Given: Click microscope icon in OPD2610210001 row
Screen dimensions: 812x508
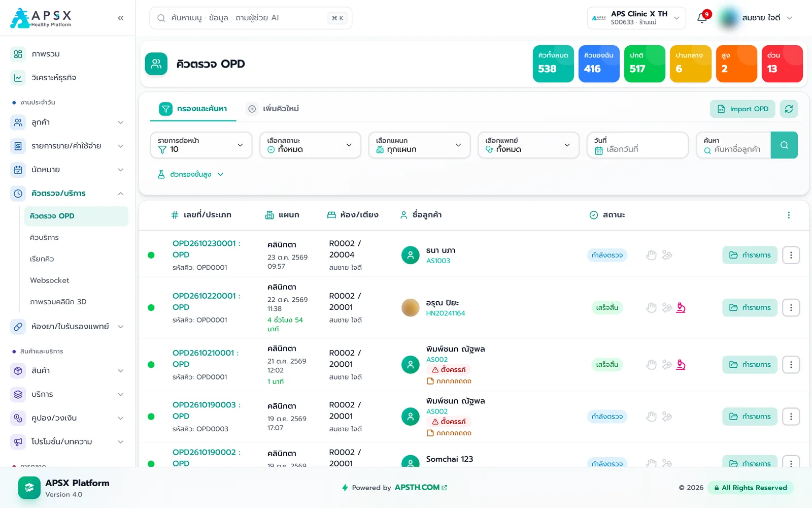Looking at the screenshot, I should [681, 364].
